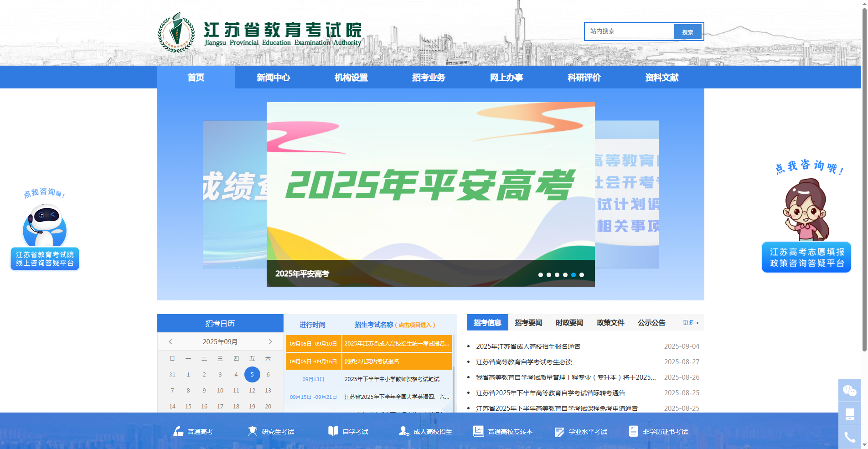868x449 pixels.
Task: Open 江苏省高等教育自学考试考生必读 article
Action: coord(524,361)
